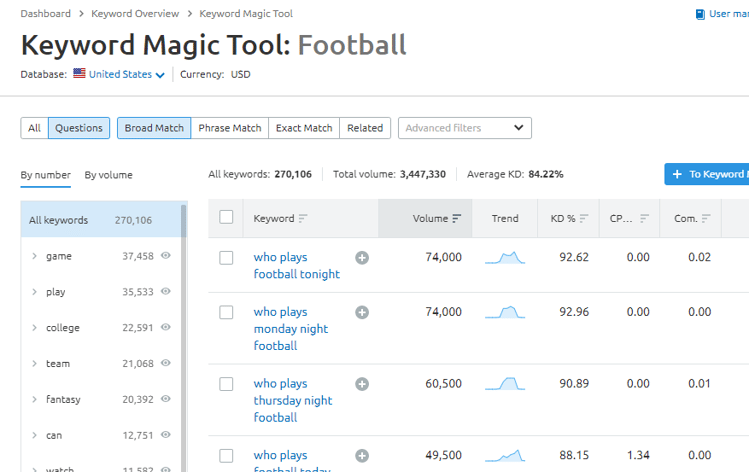This screenshot has height=472, width=749.
Task: Open Keyword Overview breadcrumb link
Action: 135,13
